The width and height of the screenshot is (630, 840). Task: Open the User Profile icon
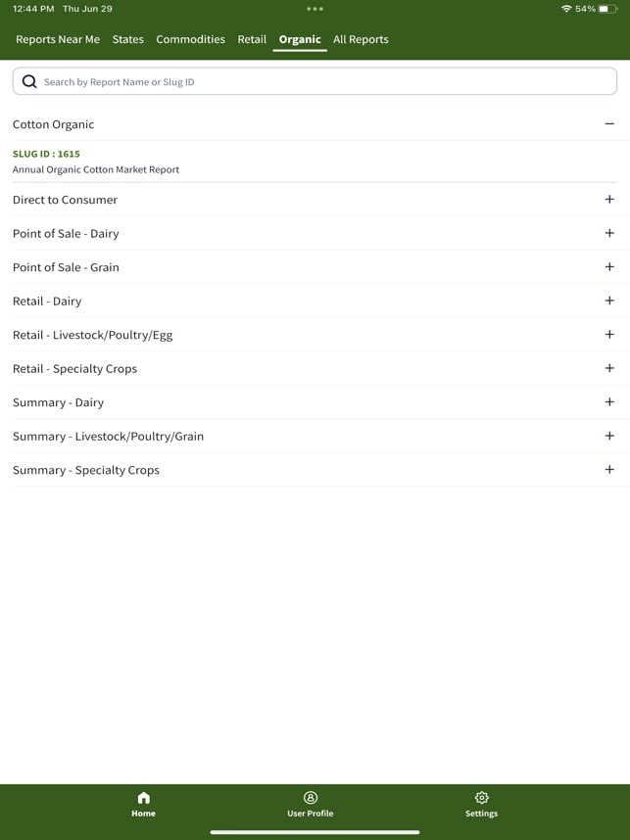pyautogui.click(x=310, y=798)
